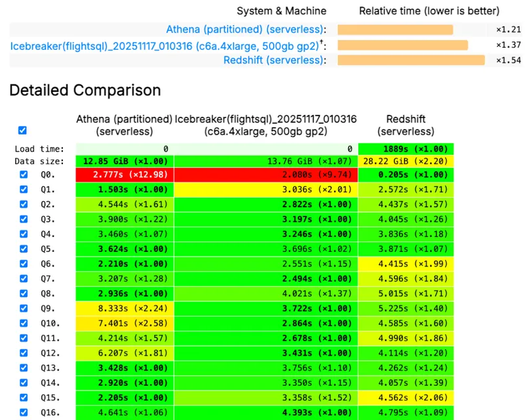This screenshot has height=420, width=525.
Task: Toggle the Q16 query checkbox
Action: (x=24, y=413)
